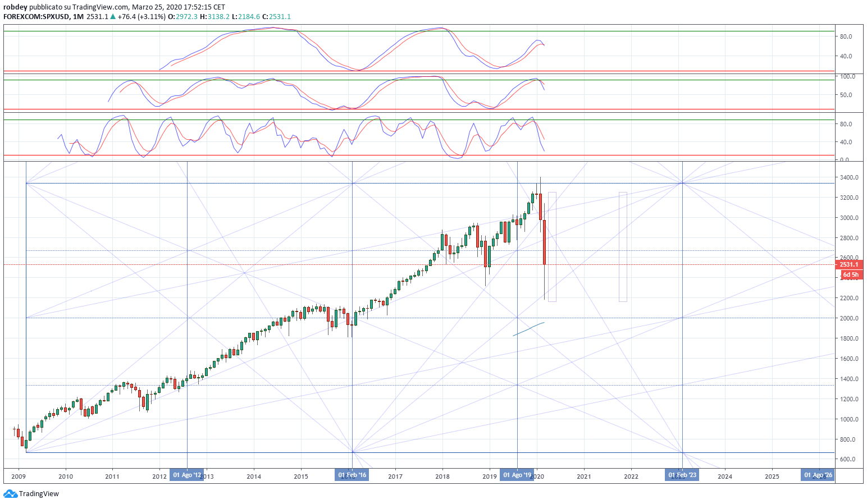Click the 3400.0 price axis label
Screen dimensions: 867x504
click(x=849, y=178)
